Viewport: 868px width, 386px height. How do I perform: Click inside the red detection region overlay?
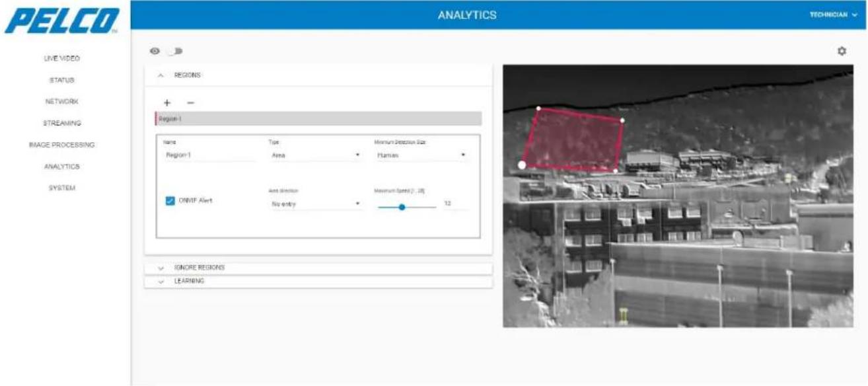[x=575, y=141]
